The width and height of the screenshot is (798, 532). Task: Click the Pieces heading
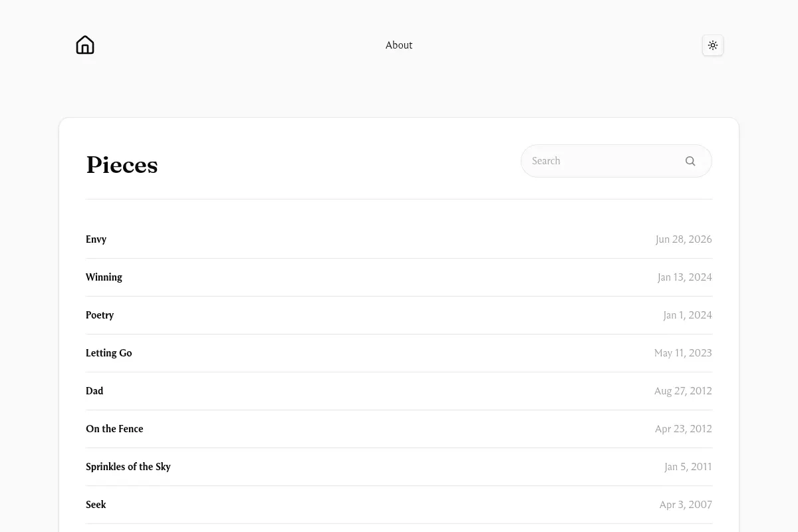pos(122,165)
